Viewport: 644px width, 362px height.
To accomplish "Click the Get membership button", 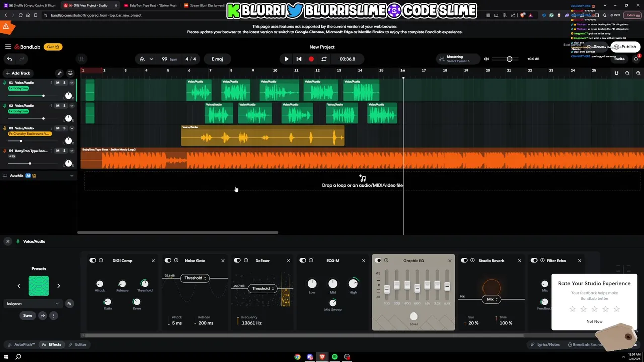I will (53, 47).
